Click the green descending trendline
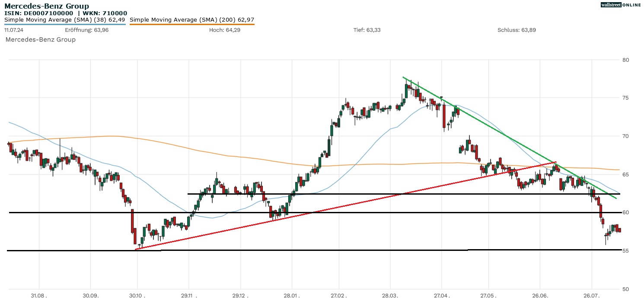644x298 pixels. (497, 130)
